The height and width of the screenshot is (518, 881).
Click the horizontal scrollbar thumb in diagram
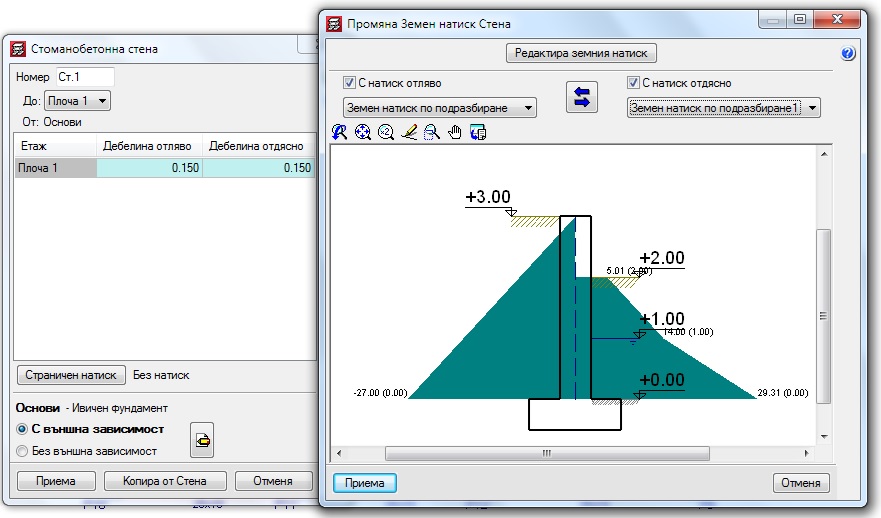point(547,453)
